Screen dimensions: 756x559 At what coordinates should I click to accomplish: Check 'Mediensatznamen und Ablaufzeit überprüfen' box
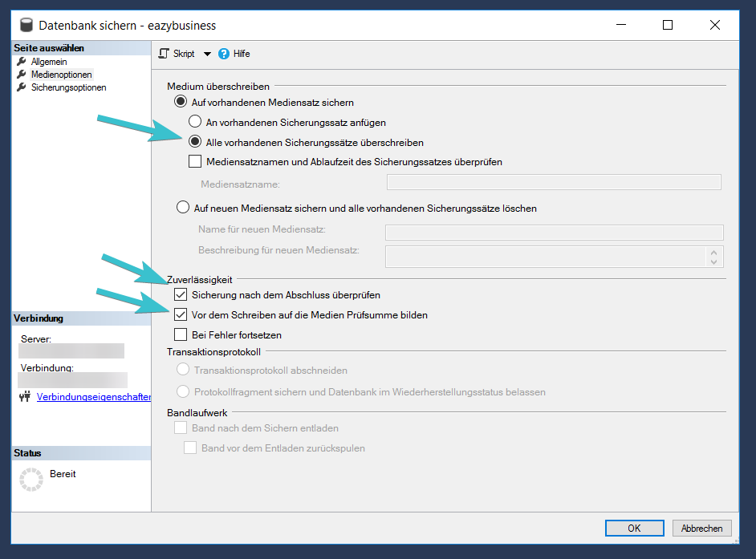[x=194, y=161]
